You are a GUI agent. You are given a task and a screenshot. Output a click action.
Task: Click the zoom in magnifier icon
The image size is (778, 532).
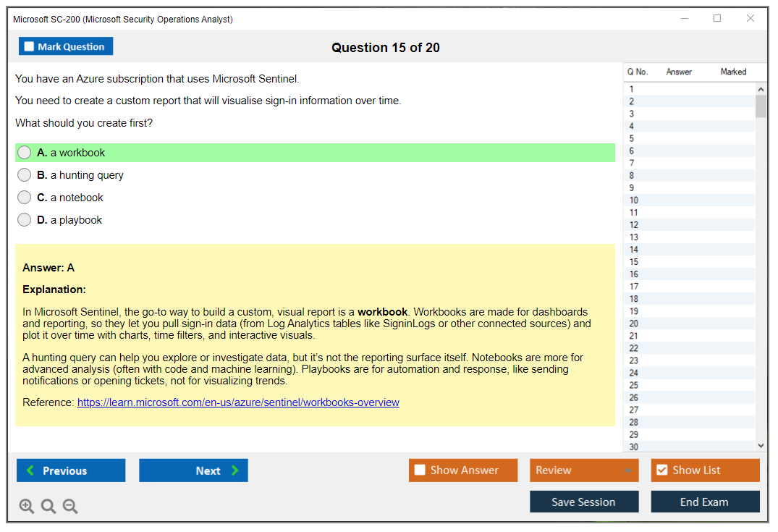tap(26, 506)
